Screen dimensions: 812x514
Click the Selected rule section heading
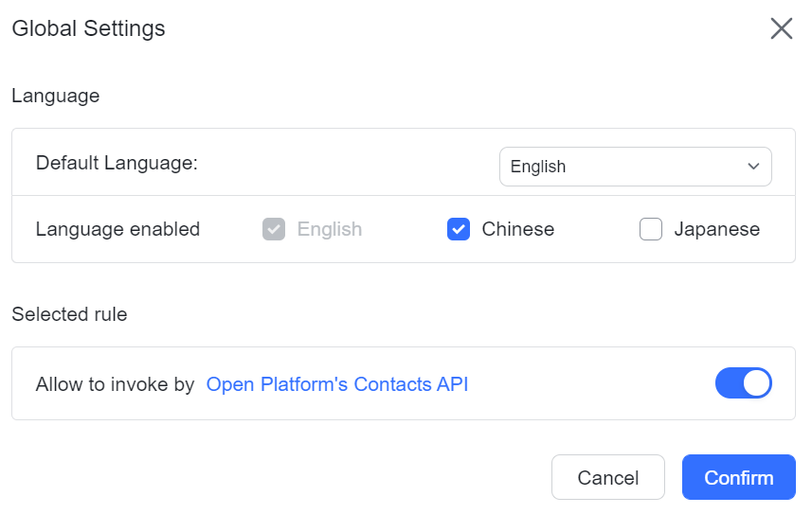[69, 314]
